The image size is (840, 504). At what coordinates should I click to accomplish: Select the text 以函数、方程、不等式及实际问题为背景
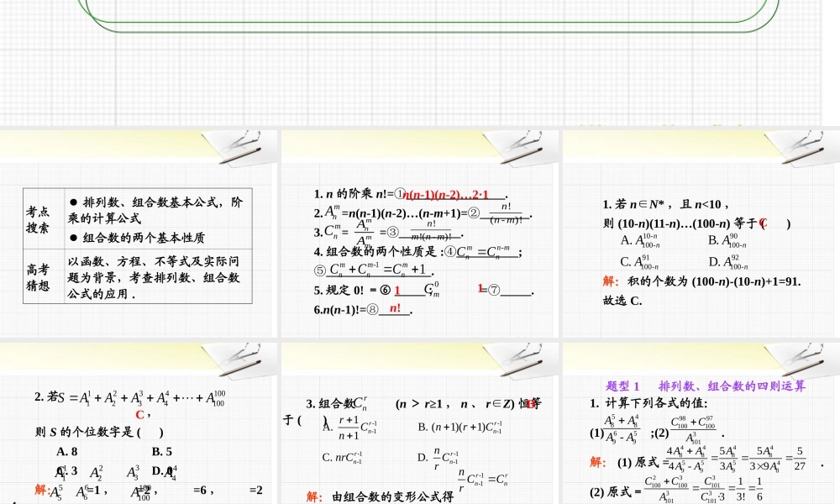154,270
